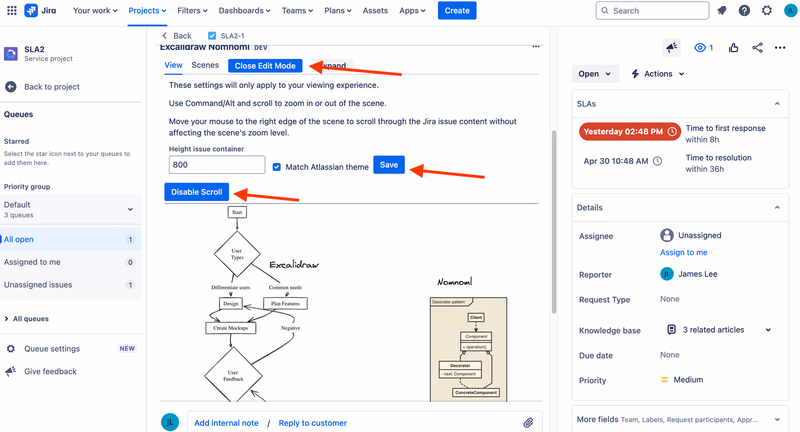The image size is (800, 432).
Task: Open the Apps menu
Action: tap(412, 10)
